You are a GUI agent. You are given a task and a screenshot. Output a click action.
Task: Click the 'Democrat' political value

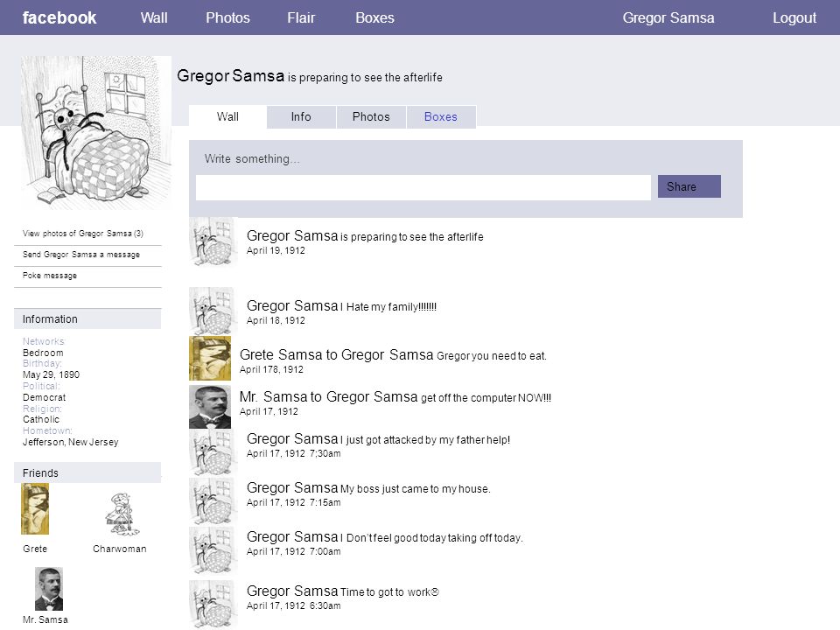[44, 397]
